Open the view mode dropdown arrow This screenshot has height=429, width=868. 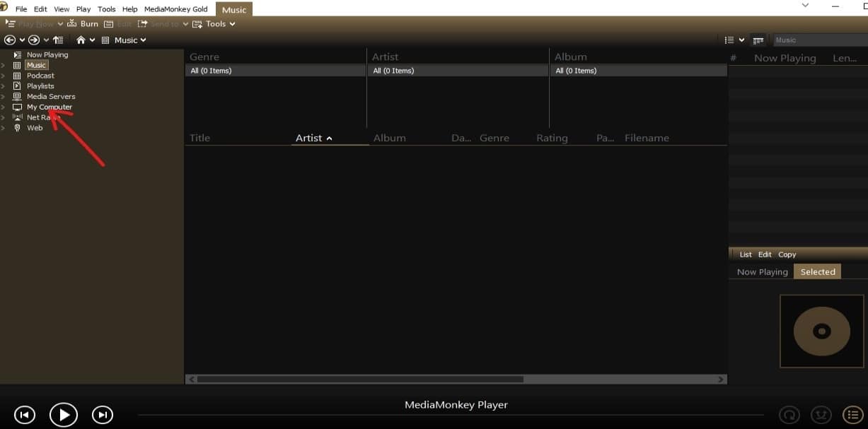coord(741,40)
